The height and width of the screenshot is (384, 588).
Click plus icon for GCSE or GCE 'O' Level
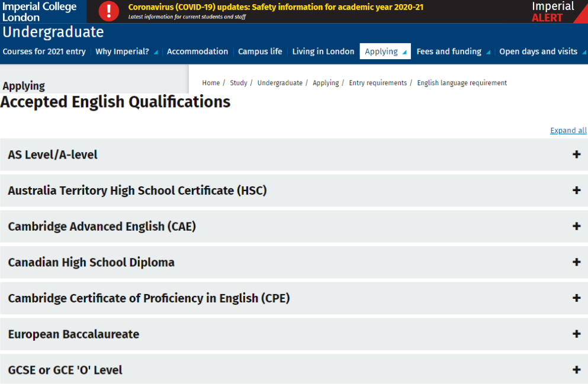[x=576, y=370]
